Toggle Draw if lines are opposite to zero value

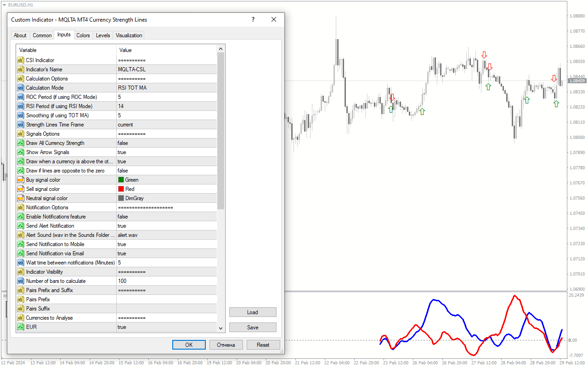(166, 171)
